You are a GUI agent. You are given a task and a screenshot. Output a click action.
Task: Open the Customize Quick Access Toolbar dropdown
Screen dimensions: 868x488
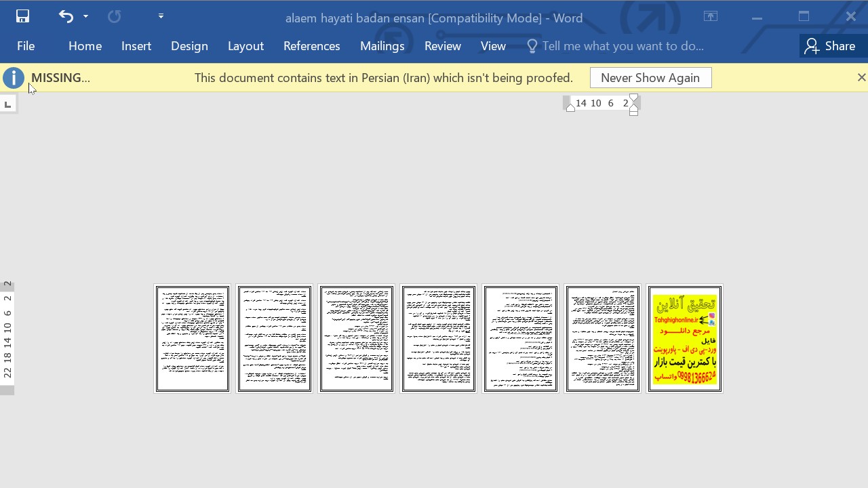pyautogui.click(x=161, y=16)
